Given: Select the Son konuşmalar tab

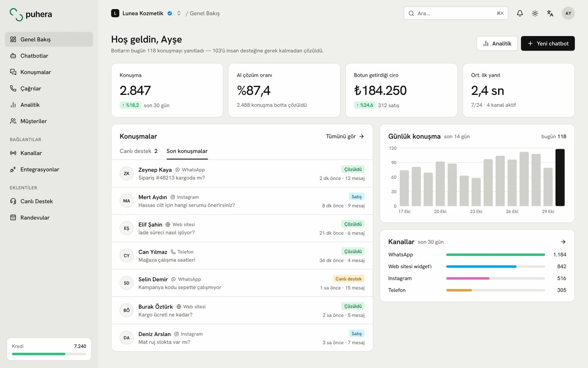Looking at the screenshot, I should (187, 151).
